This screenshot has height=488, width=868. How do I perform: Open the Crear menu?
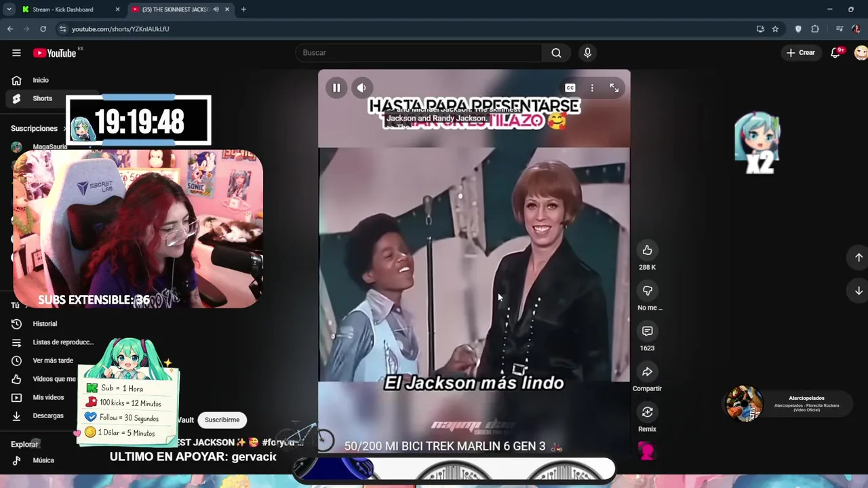[801, 53]
